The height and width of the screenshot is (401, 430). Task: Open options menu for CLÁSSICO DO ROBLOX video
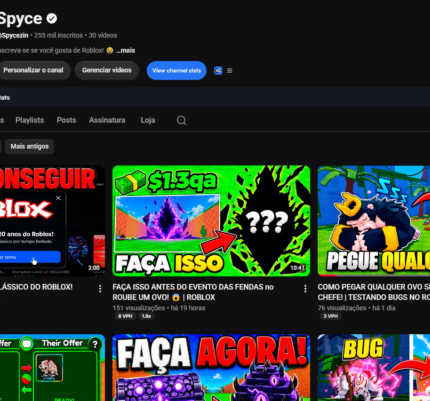click(100, 289)
